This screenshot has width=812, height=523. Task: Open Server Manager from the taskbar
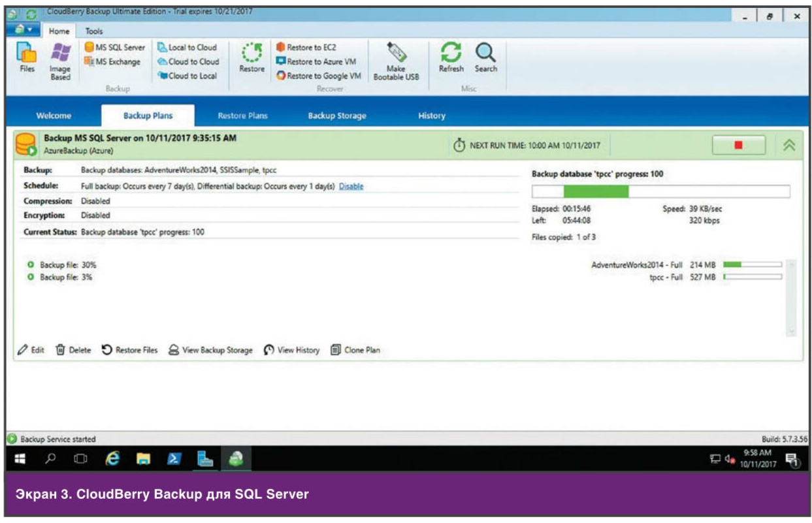point(206,460)
